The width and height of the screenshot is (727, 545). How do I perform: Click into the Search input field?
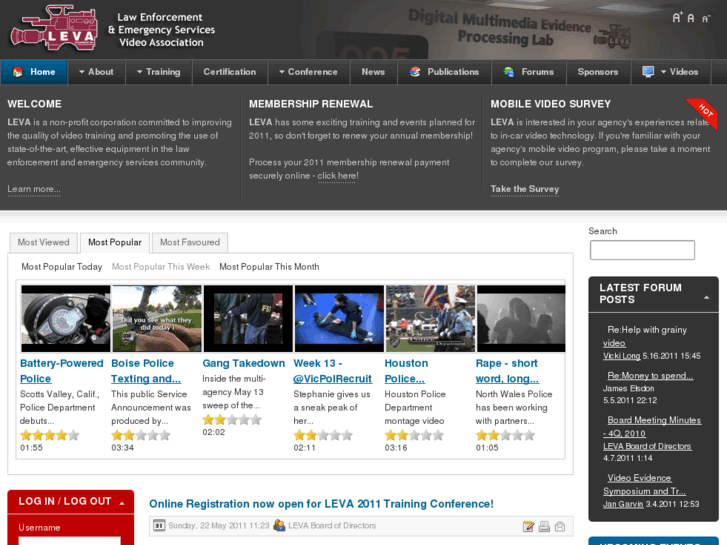(642, 250)
